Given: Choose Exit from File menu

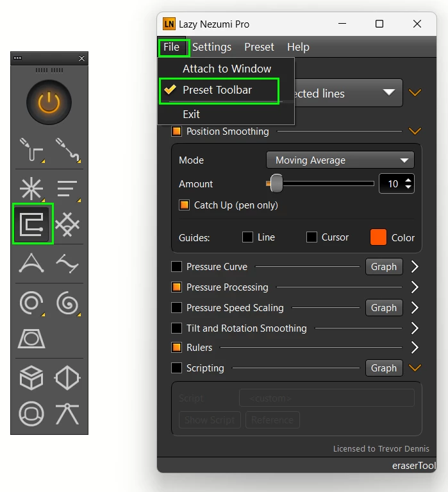Looking at the screenshot, I should (226, 114).
